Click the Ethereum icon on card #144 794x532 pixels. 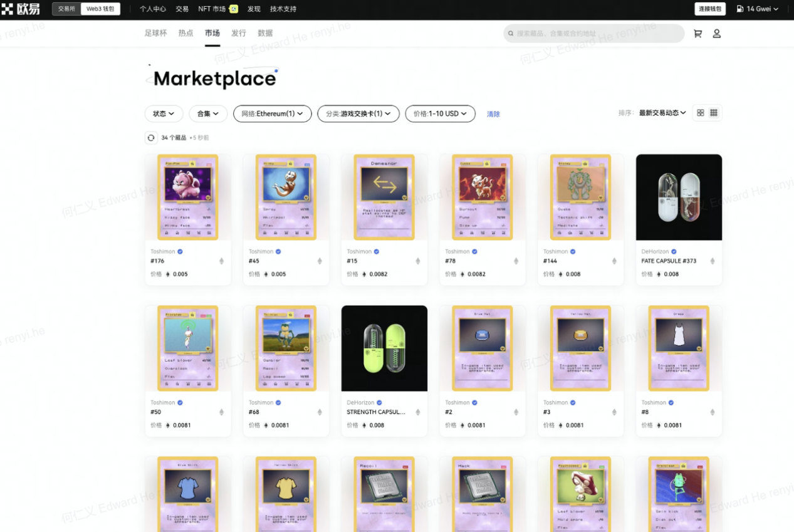point(614,261)
